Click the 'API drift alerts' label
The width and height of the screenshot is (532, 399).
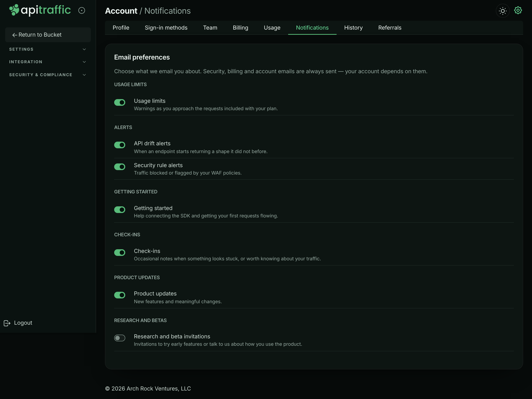tap(152, 143)
